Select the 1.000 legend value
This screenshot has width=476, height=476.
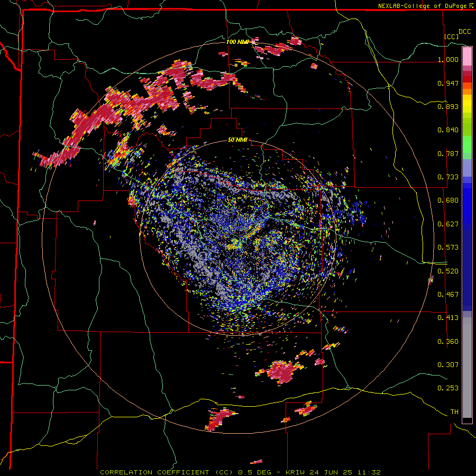click(448, 59)
